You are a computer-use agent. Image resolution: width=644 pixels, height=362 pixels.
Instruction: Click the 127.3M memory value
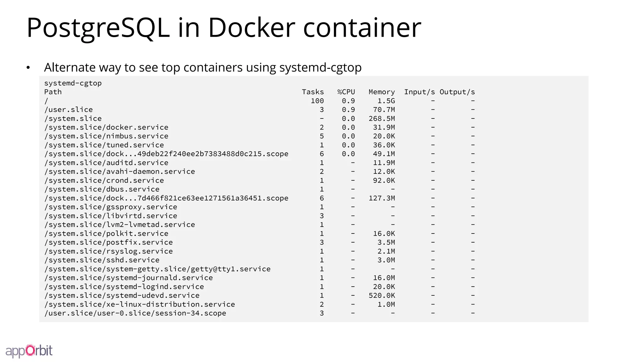382,198
